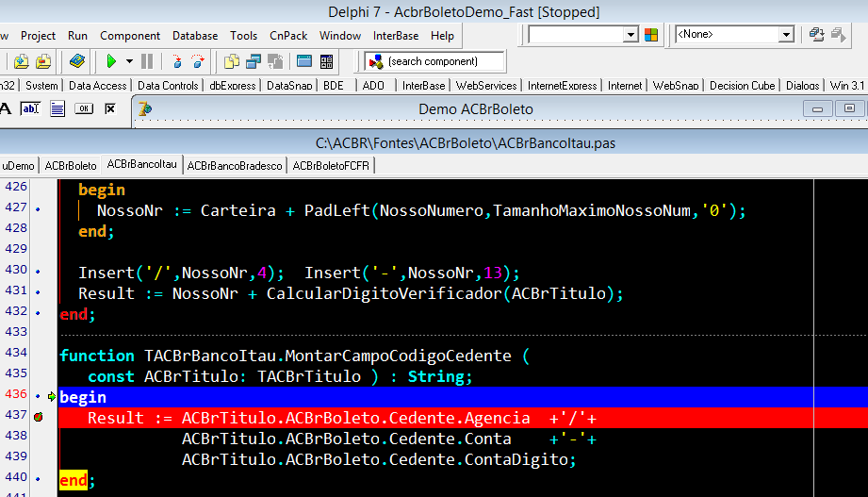Switch to the Win 3.1 palette tab
The height and width of the screenshot is (497, 868).
(847, 85)
